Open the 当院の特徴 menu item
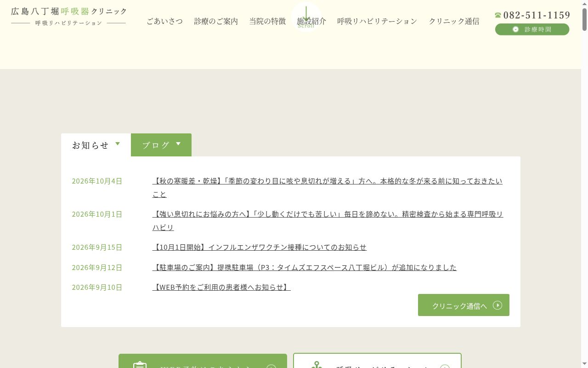 tap(267, 21)
